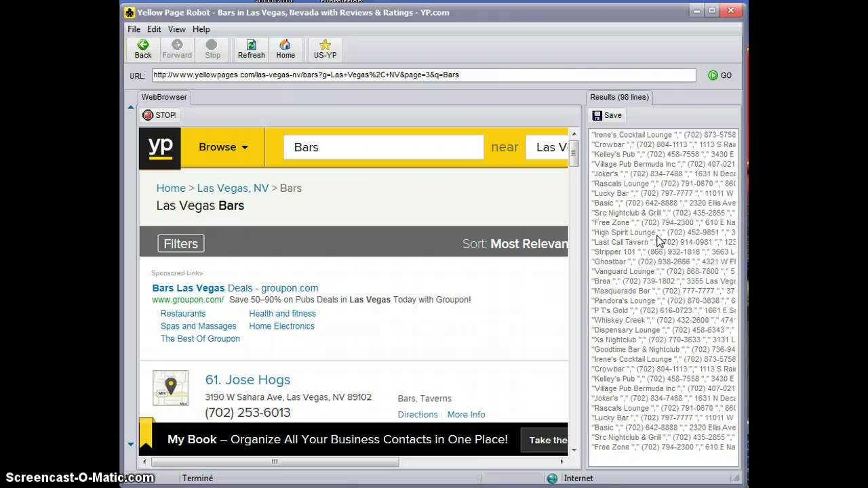Select "Ghostbar" result line
Viewport: 868px width, 488px height.
(663, 262)
